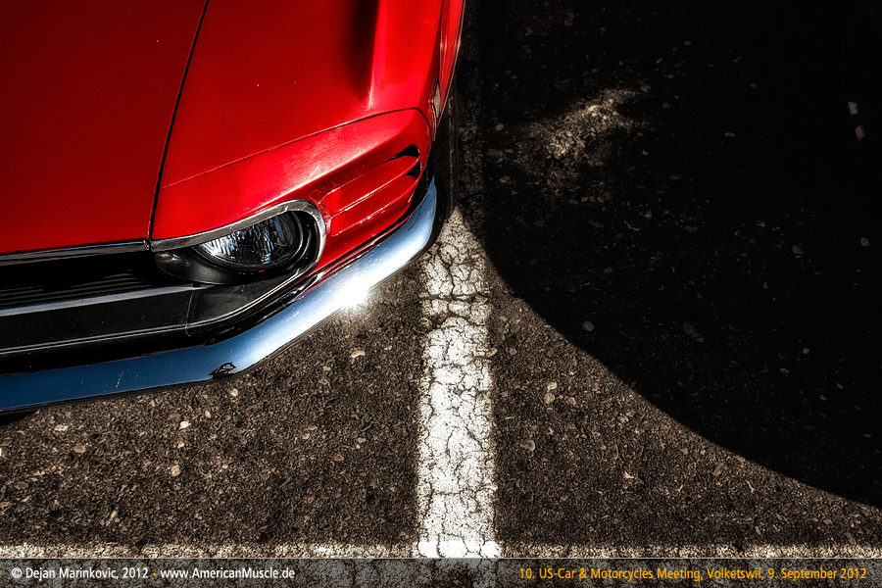Click the car's round headlight lens

tap(255, 244)
